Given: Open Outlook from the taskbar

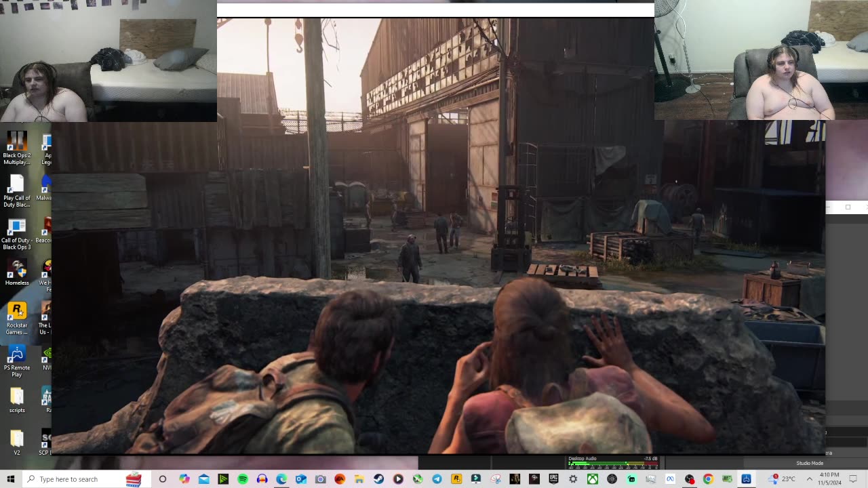Looking at the screenshot, I should click(x=301, y=479).
